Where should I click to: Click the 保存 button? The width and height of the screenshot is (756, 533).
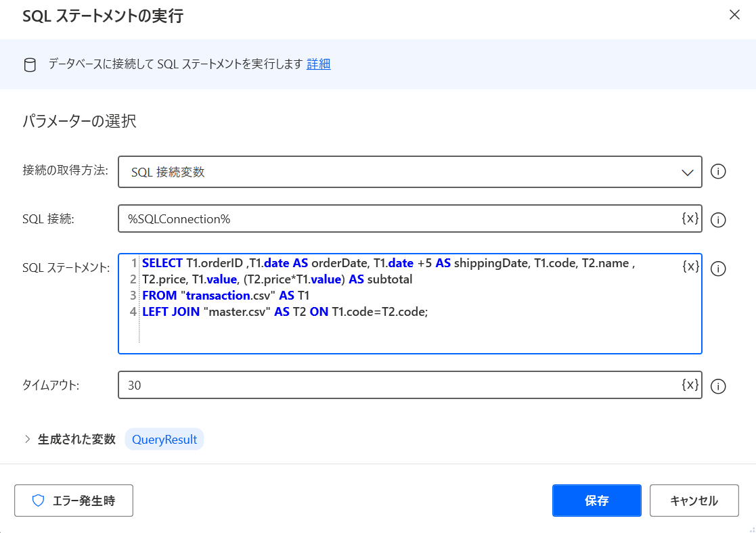click(596, 501)
